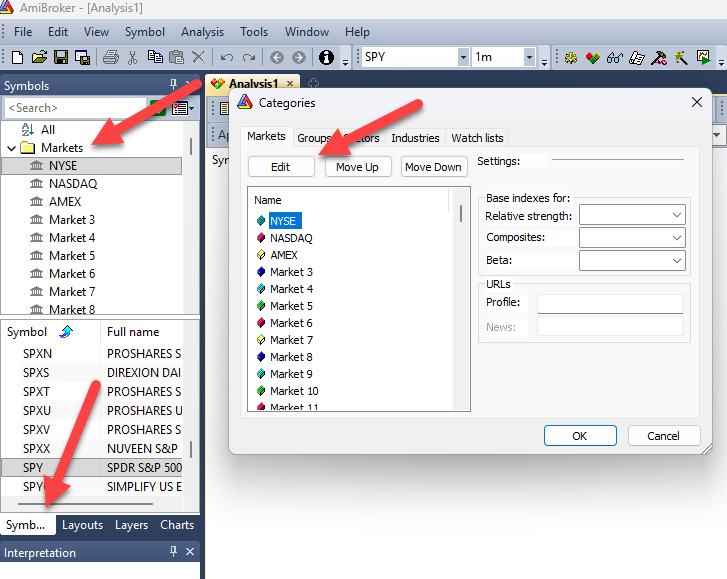The width and height of the screenshot is (727, 579).
Task: Click sort icon beside Symbol column header
Action: (66, 331)
